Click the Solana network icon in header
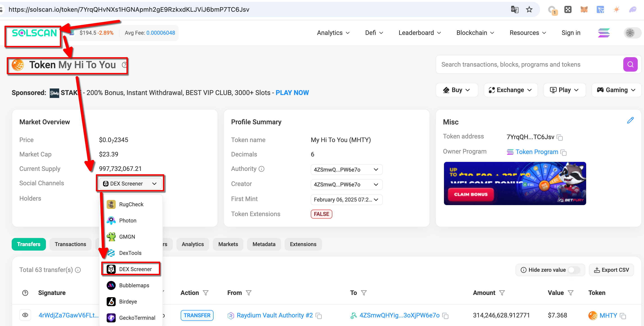The image size is (644, 326). [603, 33]
